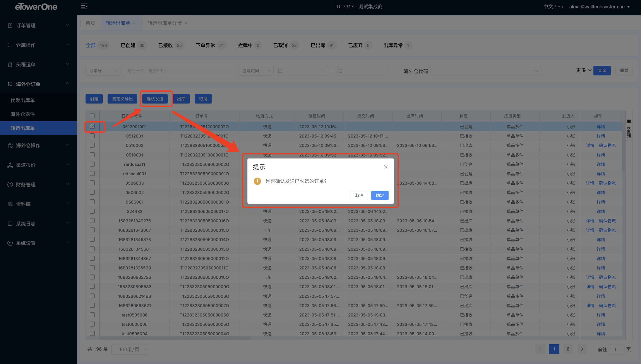
Task: Click 取消 in the confirmation dialog
Action: click(359, 195)
